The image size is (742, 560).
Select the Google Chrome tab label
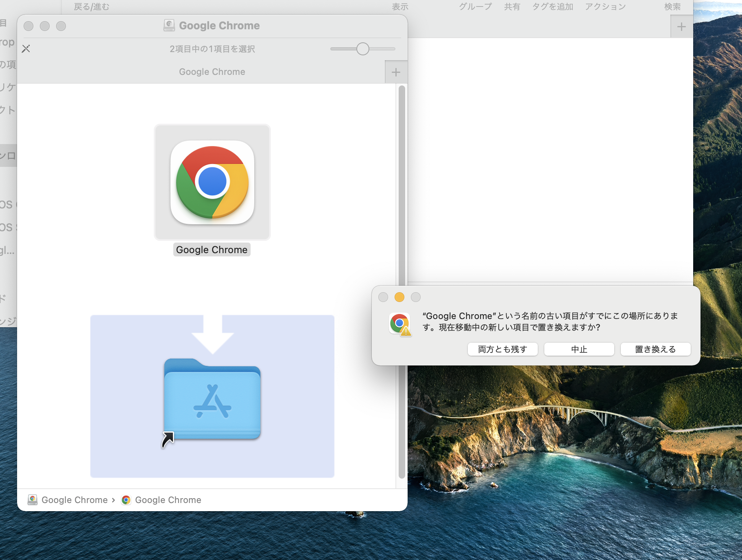click(212, 72)
